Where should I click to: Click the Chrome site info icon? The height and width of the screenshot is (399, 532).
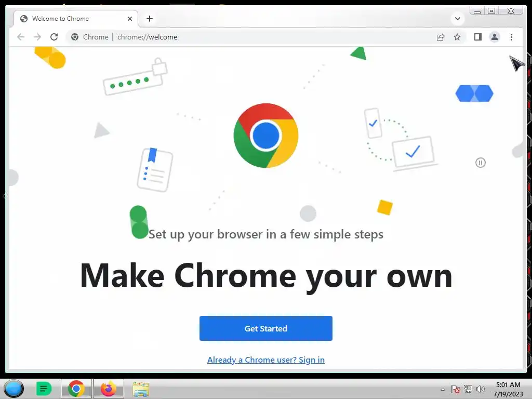click(x=75, y=37)
